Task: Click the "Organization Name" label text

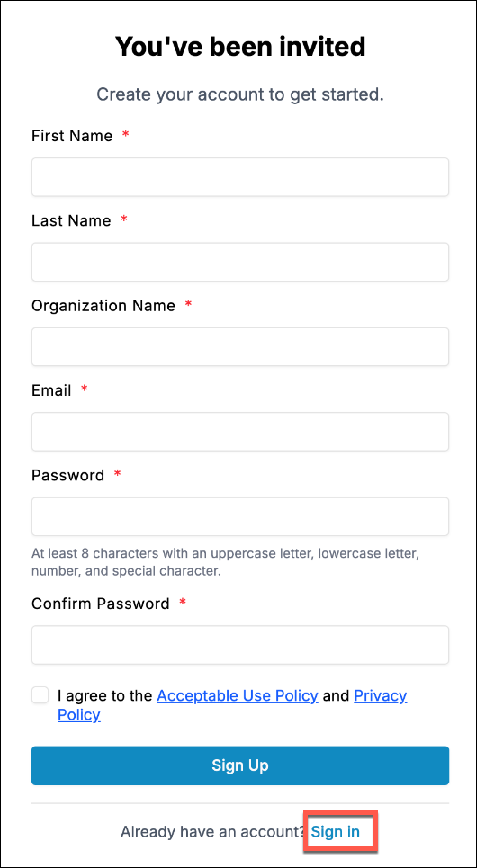Action: click(103, 305)
